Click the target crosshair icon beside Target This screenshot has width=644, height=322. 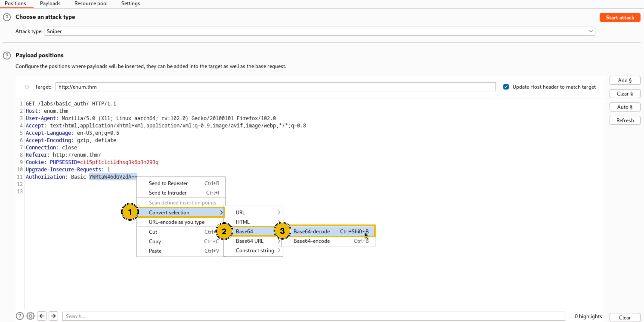27,87
